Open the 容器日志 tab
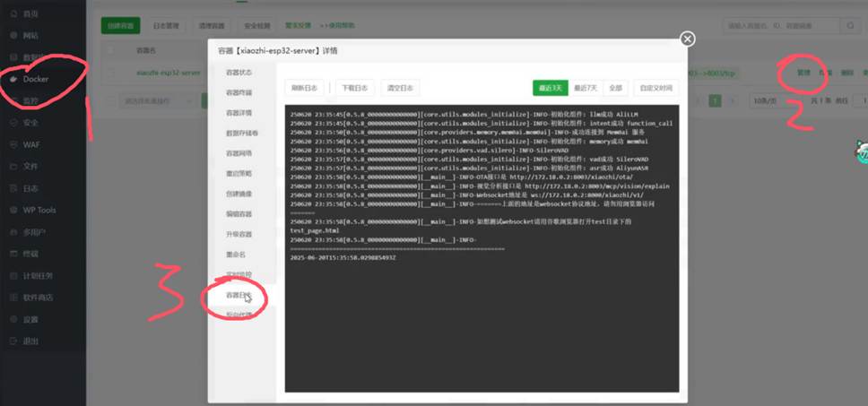868x406 pixels. [239, 295]
